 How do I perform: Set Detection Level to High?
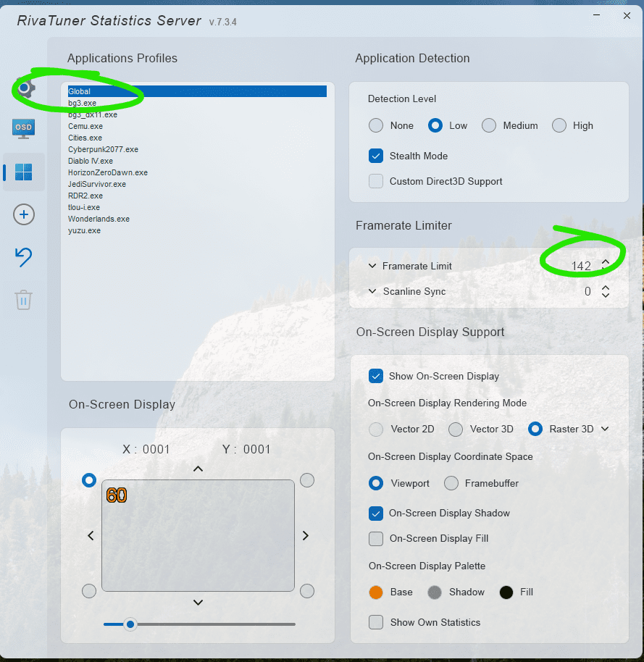[559, 125]
